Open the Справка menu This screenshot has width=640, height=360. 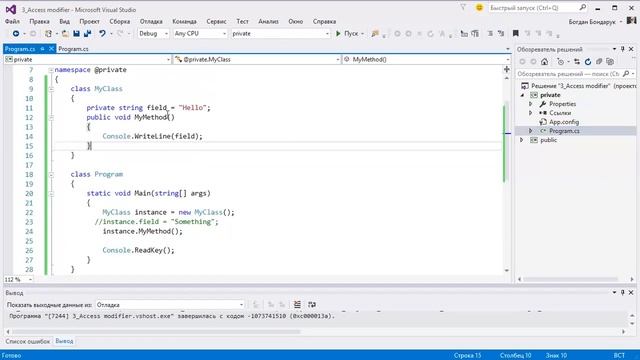[x=324, y=21]
